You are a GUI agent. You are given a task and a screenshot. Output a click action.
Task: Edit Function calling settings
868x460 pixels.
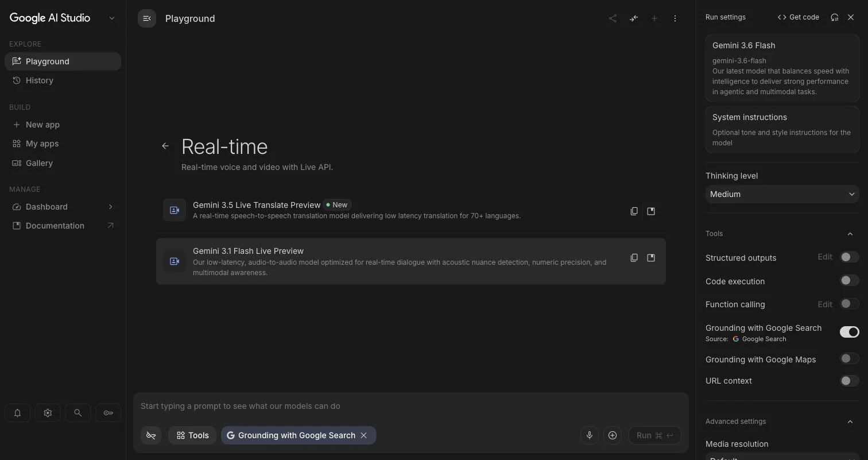(825, 304)
